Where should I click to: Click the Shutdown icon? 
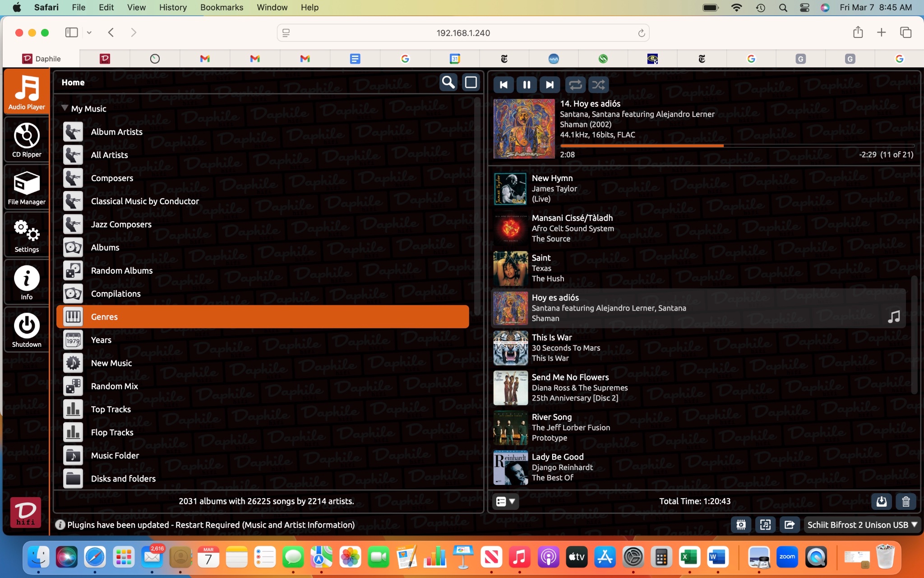tap(27, 330)
